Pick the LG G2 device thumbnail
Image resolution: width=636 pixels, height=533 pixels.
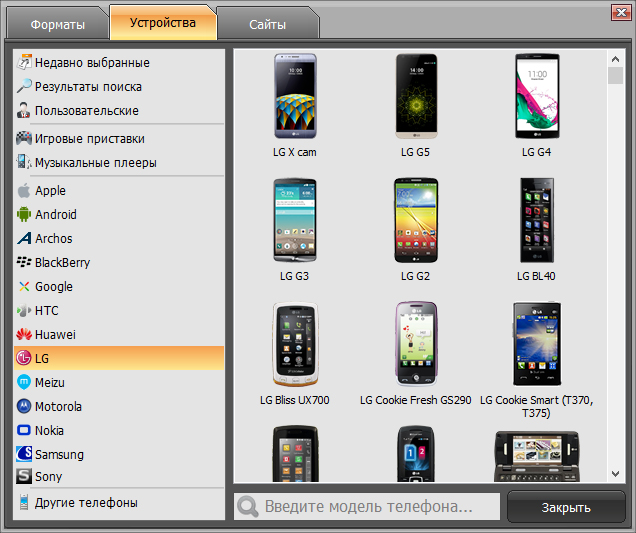[416, 220]
